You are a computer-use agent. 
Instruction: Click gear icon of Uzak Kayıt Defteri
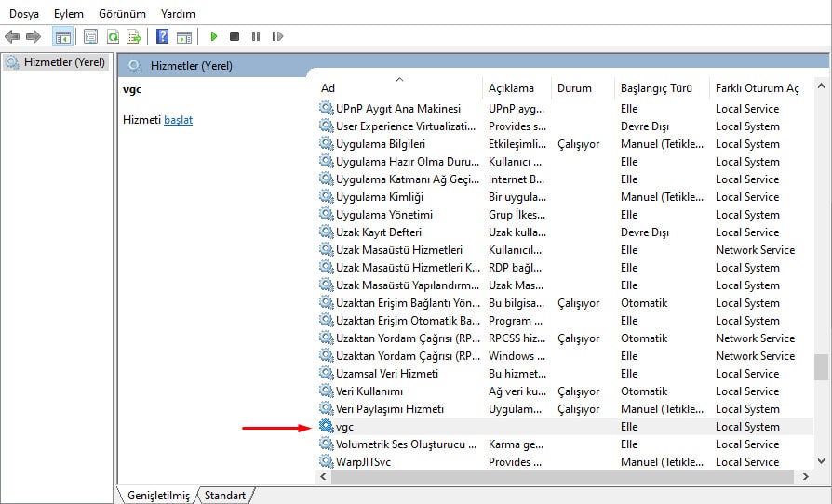(x=326, y=232)
